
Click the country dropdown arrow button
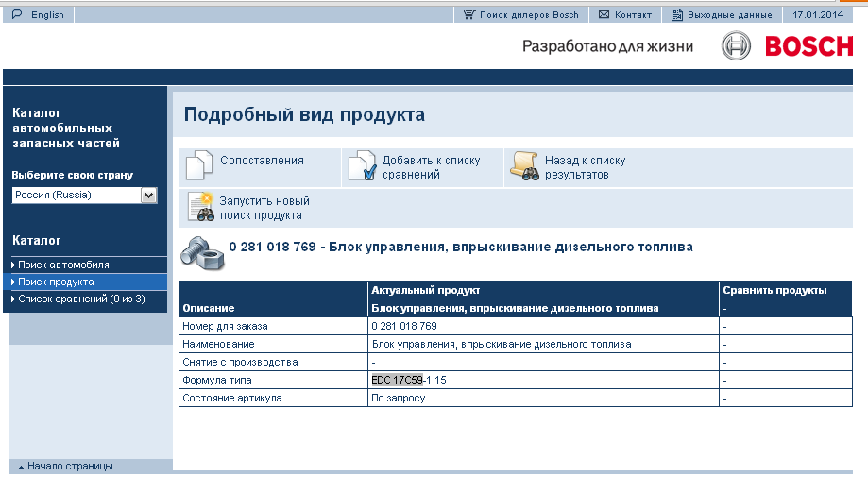point(148,195)
